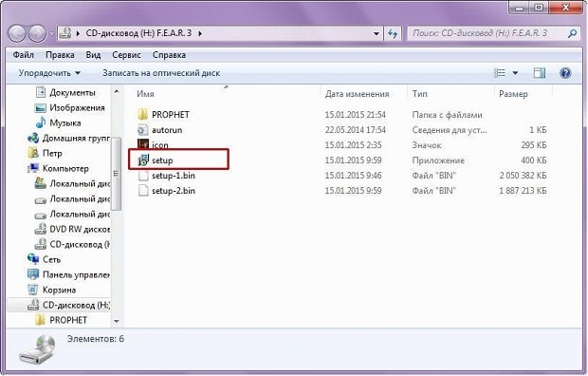Open the Вид menu
Image resolution: width=588 pixels, height=376 pixels.
click(x=93, y=55)
